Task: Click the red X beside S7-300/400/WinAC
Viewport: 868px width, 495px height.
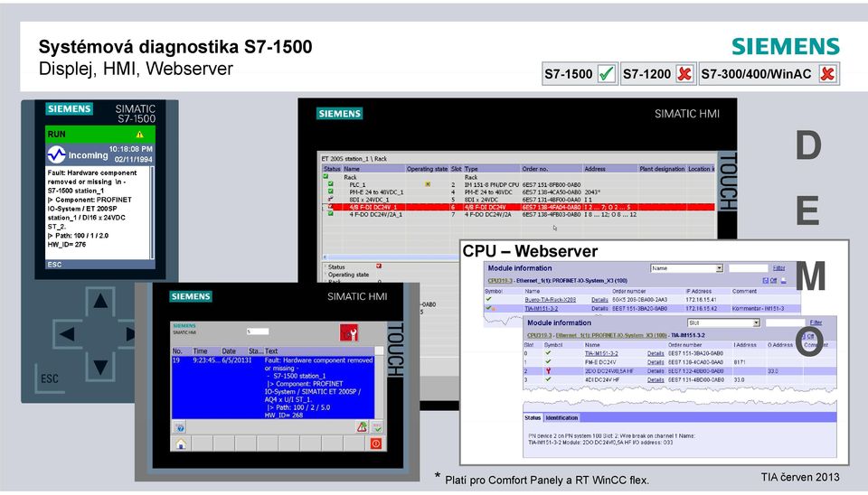Action: coord(827,73)
